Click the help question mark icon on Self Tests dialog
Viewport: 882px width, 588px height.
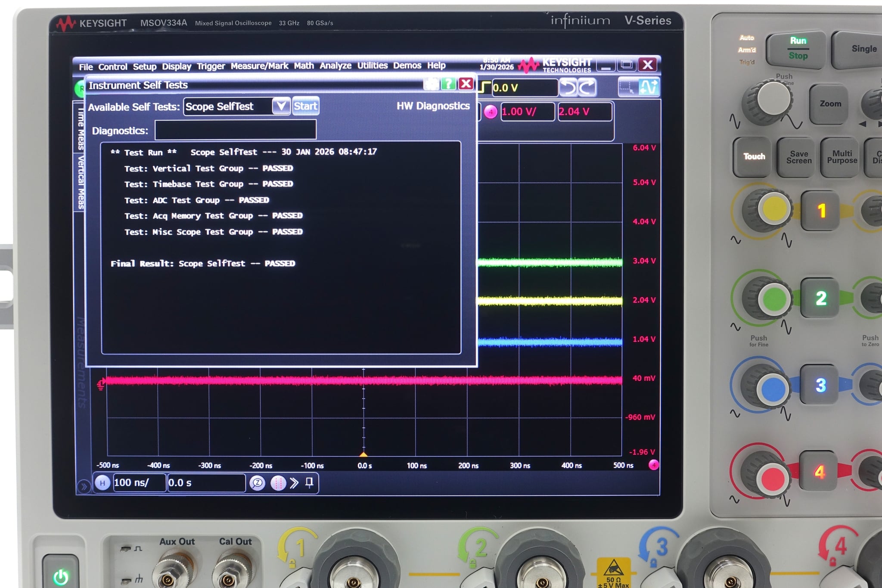(x=448, y=85)
